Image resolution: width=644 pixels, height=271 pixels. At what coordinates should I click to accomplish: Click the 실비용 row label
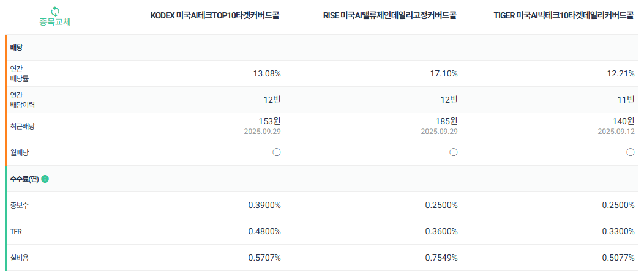(x=20, y=258)
